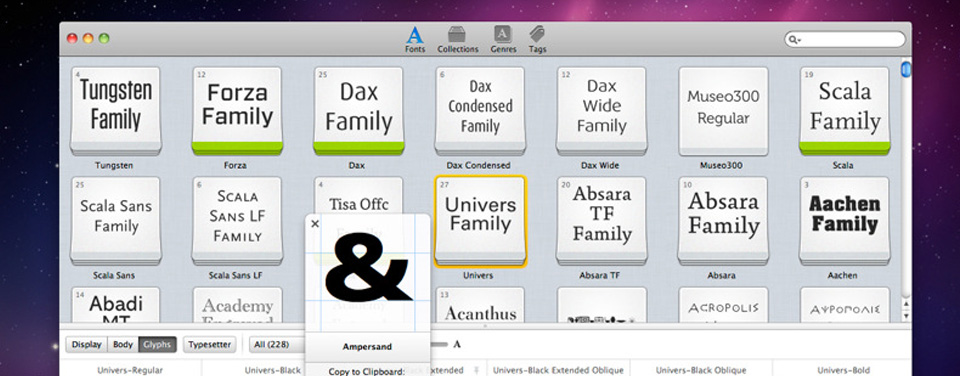Click the Scala Sans LF label text

point(235,276)
